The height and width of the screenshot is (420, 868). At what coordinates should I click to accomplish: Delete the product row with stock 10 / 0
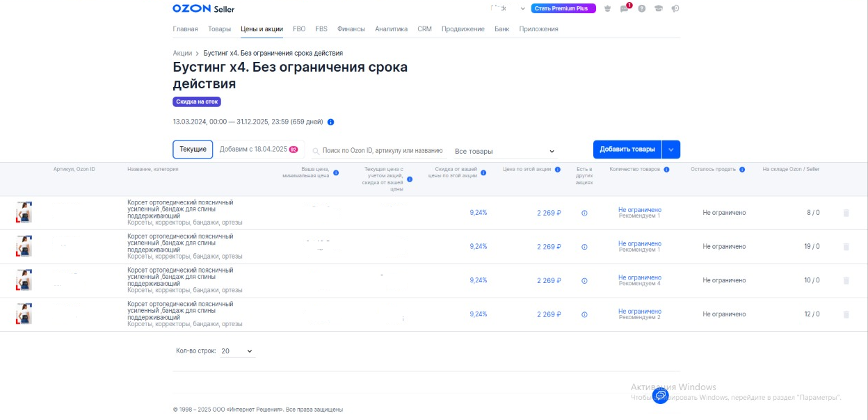tap(846, 280)
